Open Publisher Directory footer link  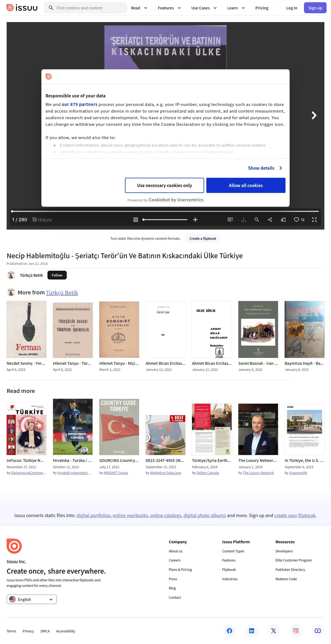click(290, 570)
